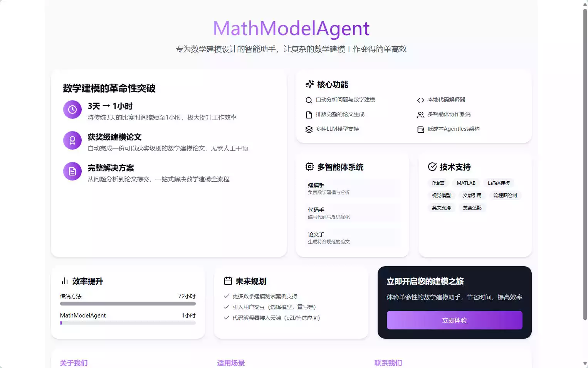Screen dimensions: 588x368
Task: Open the 适用场景 footer heading
Action: 231,363
